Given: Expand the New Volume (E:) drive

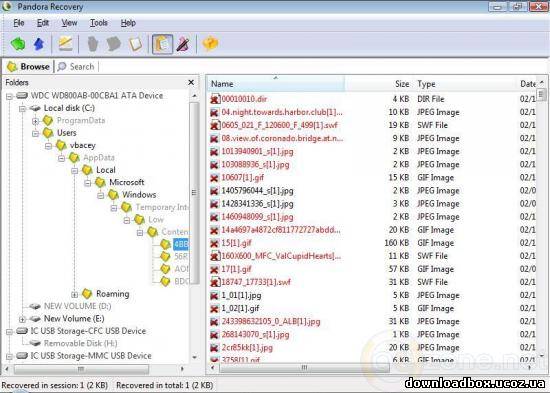Looking at the screenshot, I should 22,319.
